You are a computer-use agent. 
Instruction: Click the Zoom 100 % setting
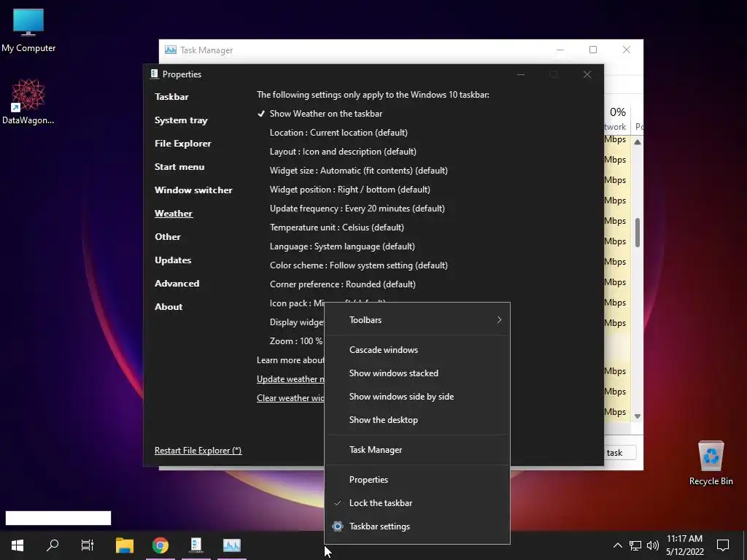coord(296,341)
